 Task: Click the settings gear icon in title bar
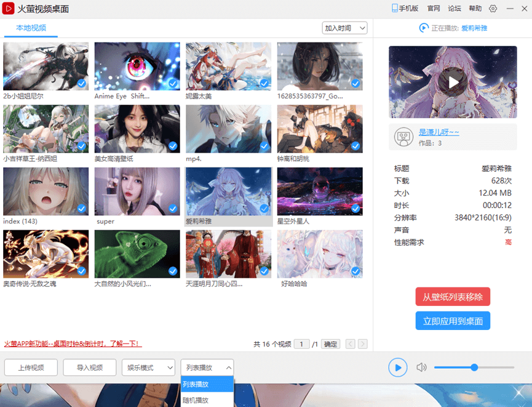tap(493, 9)
